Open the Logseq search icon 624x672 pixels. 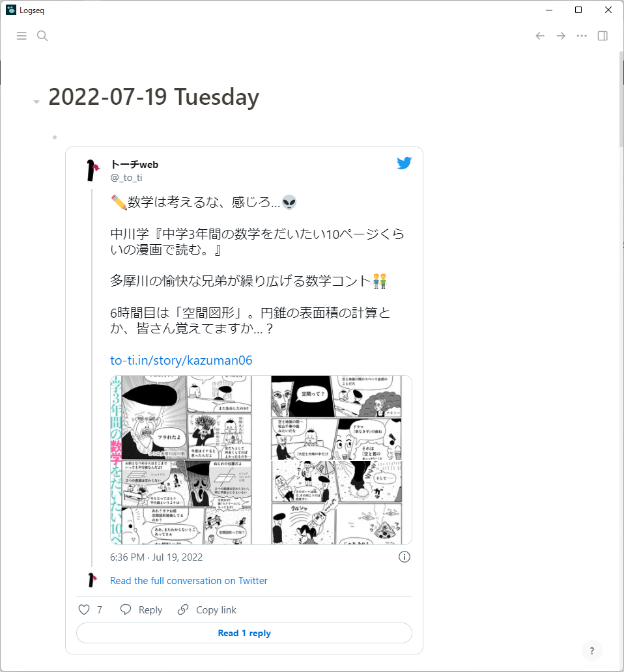(x=42, y=36)
